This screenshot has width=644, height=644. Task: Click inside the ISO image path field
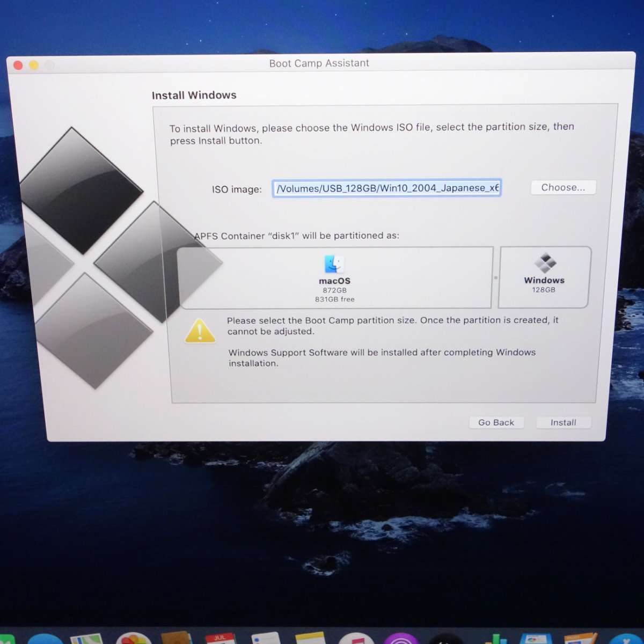point(386,188)
